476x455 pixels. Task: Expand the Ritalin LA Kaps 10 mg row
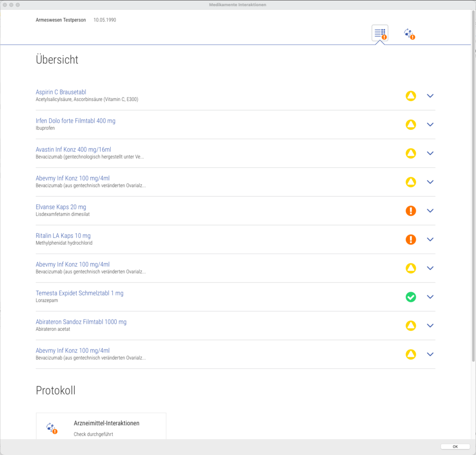[430, 239]
